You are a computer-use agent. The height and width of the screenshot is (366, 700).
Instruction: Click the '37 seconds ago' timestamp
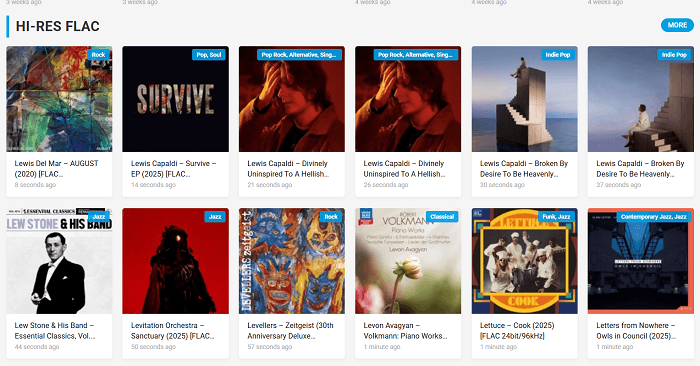pos(619,185)
